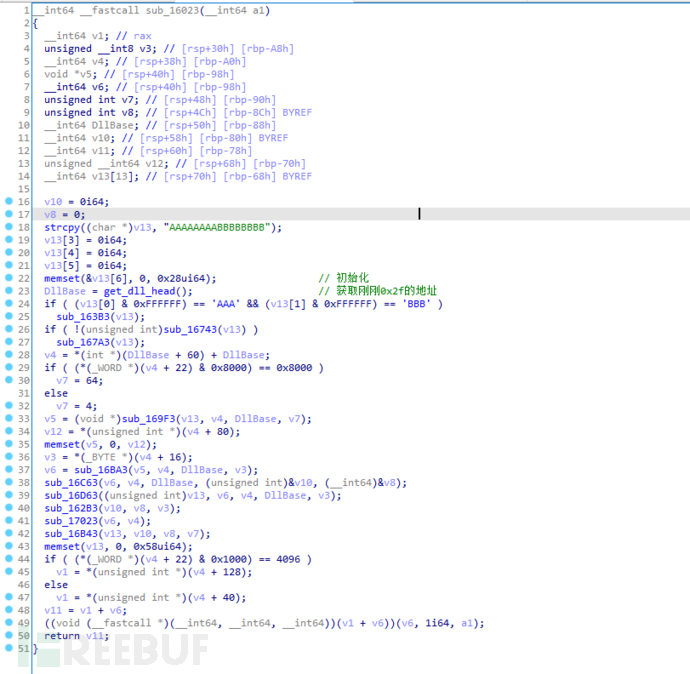Click return v11 statement
Image resolution: width=690 pixels, height=674 pixels.
point(77,636)
